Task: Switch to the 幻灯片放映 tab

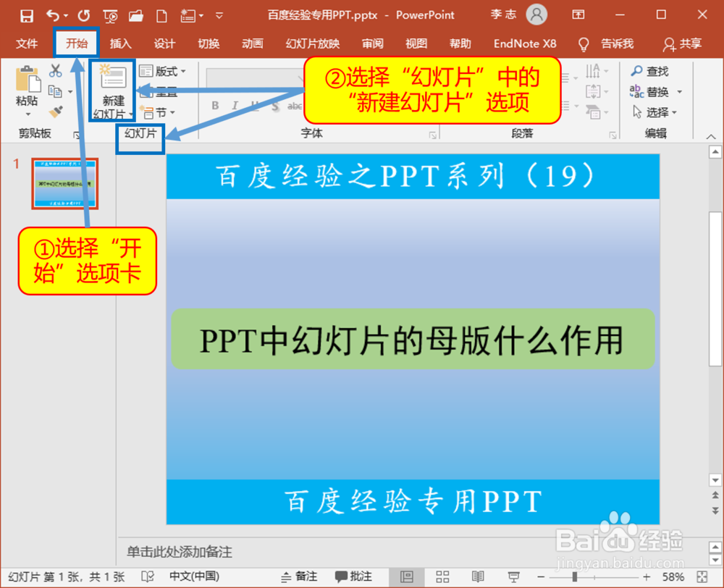Action: 313,44
